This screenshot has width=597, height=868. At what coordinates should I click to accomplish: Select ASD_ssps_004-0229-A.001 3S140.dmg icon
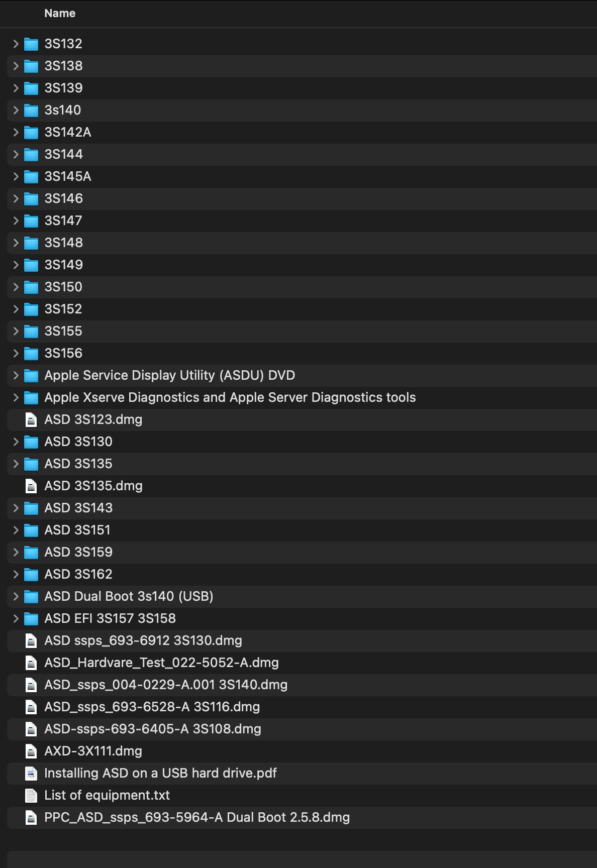pos(31,685)
